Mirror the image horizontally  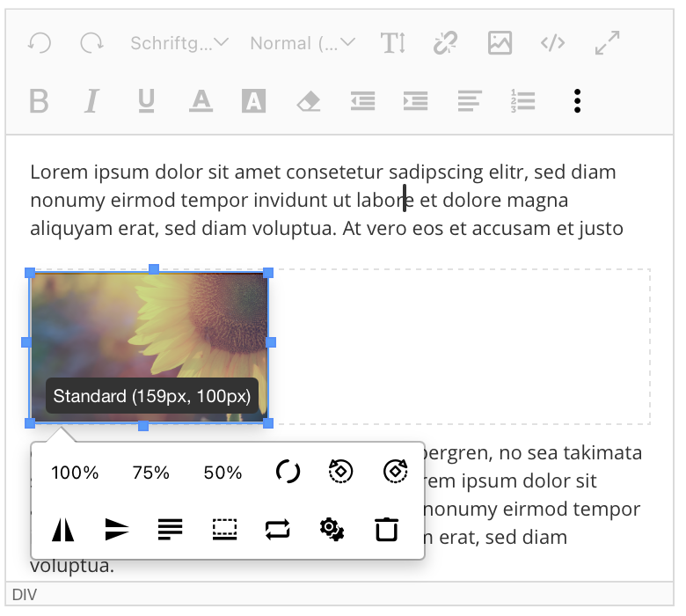[63, 530]
